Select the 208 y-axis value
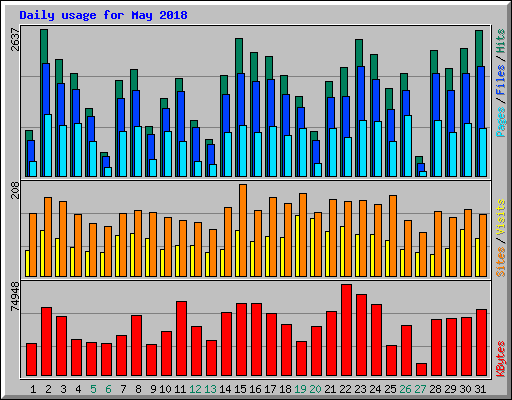 15,190
